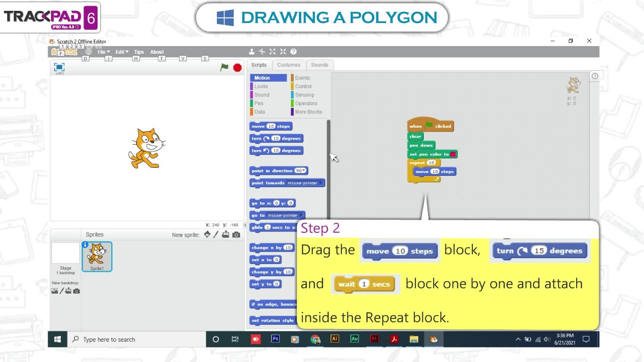The image size is (644, 362).
Task: Paint a new sprite with the brush icon
Action: (216, 234)
